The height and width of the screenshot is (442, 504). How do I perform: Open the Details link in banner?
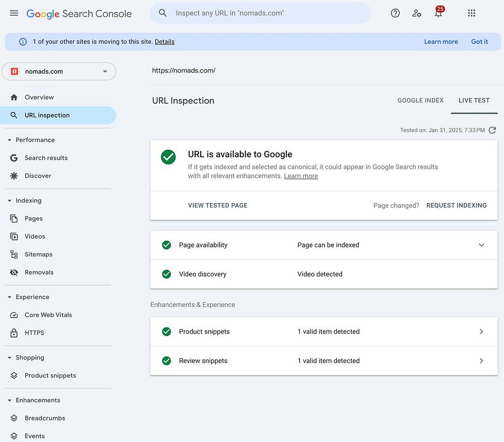(164, 42)
